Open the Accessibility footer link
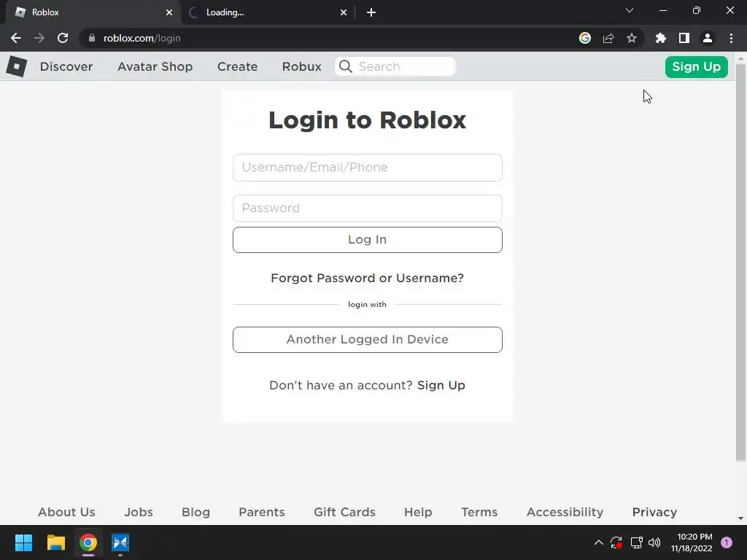The width and height of the screenshot is (747, 560). [x=565, y=512]
